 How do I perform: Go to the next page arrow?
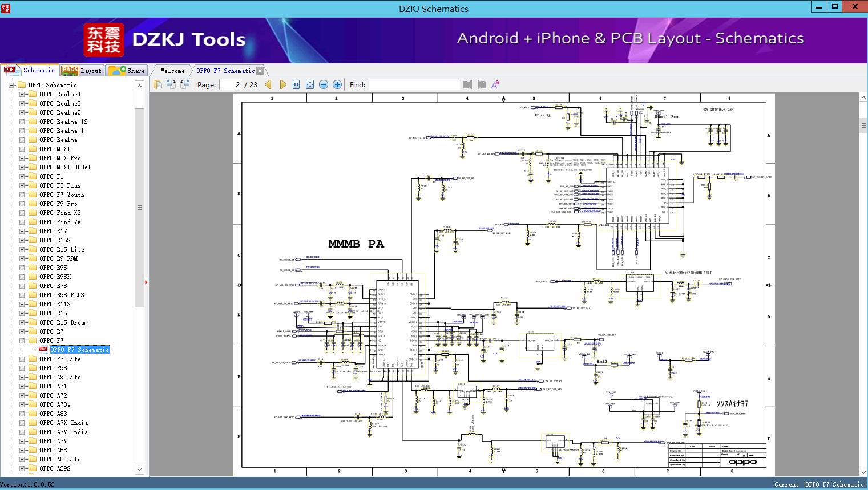pyautogui.click(x=283, y=84)
